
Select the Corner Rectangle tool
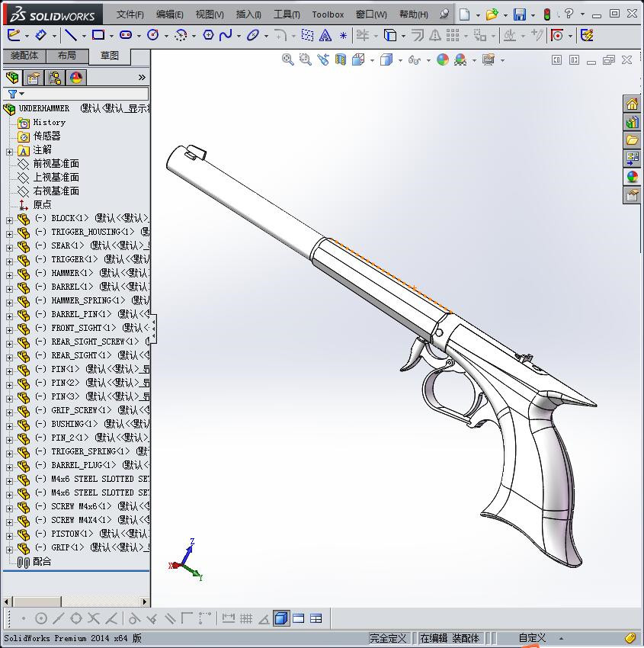coord(98,35)
